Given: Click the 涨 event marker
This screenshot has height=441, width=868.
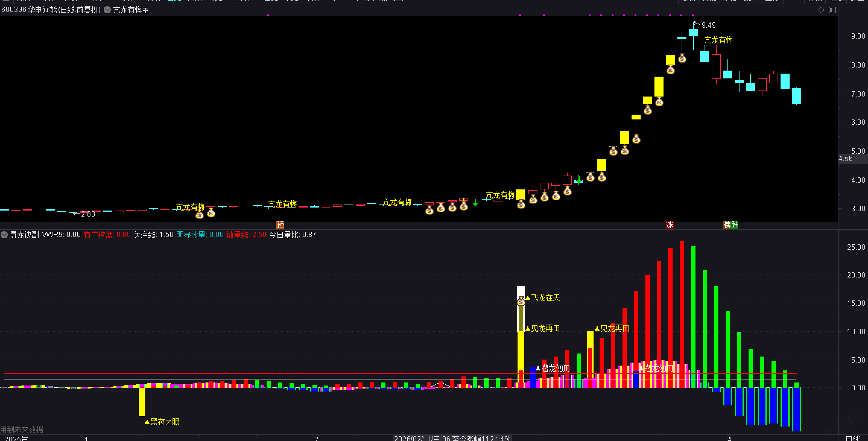Looking at the screenshot, I should click(670, 225).
